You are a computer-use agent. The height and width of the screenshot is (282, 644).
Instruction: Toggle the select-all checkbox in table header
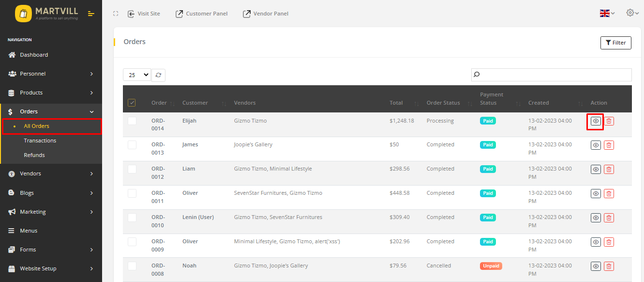(x=132, y=103)
